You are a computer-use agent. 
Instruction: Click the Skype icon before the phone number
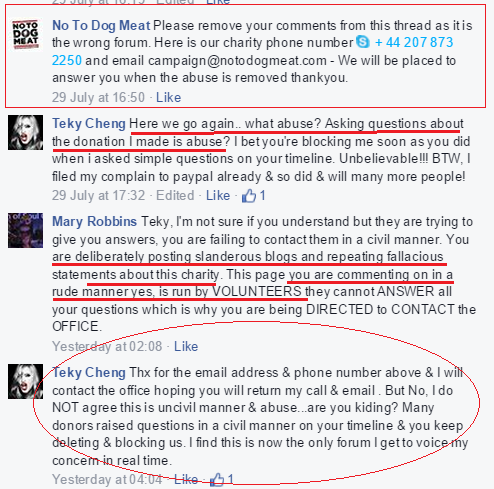point(363,42)
